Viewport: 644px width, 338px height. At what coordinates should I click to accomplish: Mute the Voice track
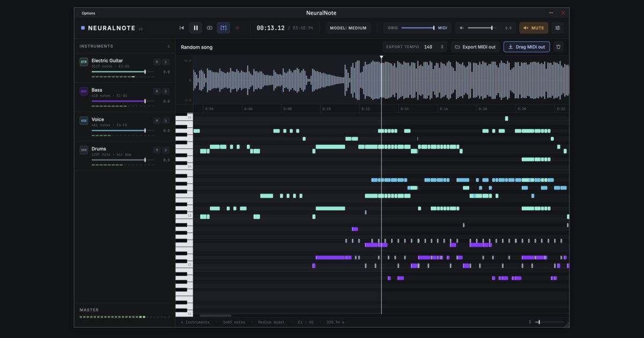(x=157, y=121)
